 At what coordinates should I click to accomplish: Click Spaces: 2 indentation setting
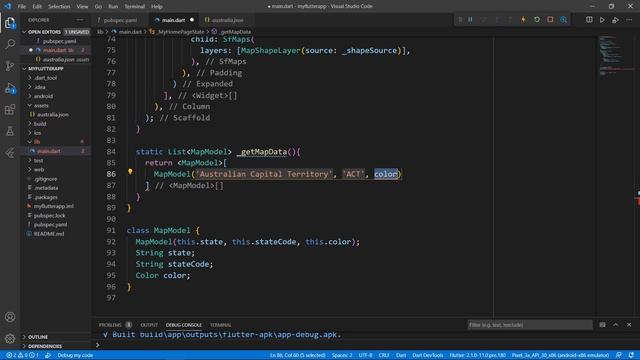click(342, 355)
